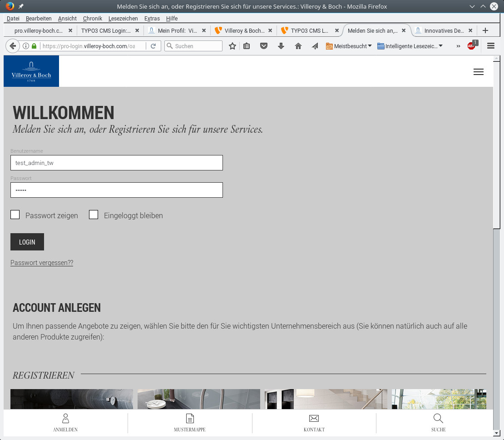The height and width of the screenshot is (440, 504).
Task: Click the Anmelden person icon
Action: click(65, 419)
